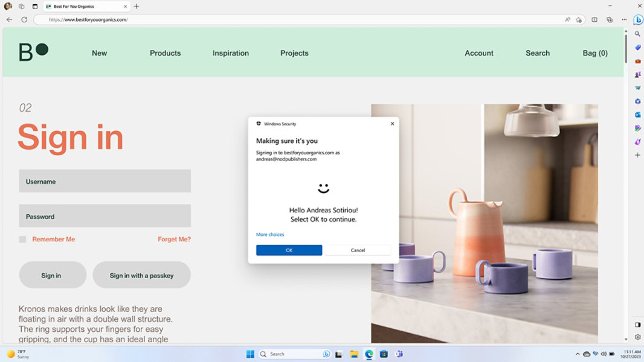Image resolution: width=644 pixels, height=362 pixels.
Task: Open File Explorer from the taskbar
Action: pos(354,354)
